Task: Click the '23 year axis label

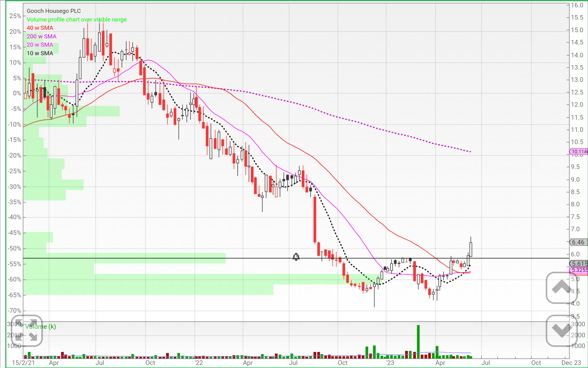Action: click(x=390, y=363)
